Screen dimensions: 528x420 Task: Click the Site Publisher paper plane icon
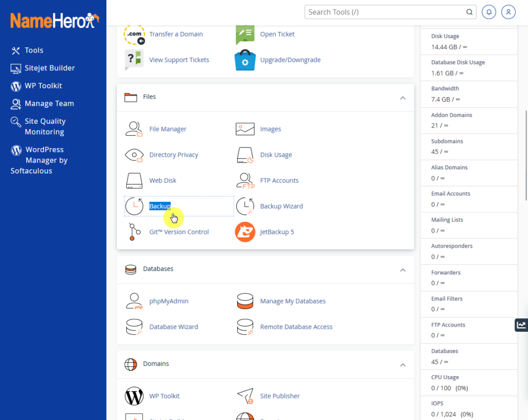click(x=245, y=396)
